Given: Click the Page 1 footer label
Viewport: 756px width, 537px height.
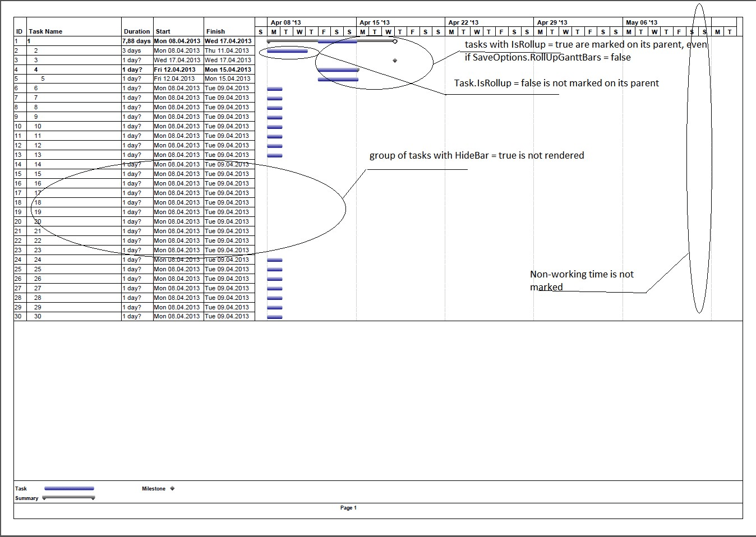Looking at the screenshot, I should [x=348, y=508].
